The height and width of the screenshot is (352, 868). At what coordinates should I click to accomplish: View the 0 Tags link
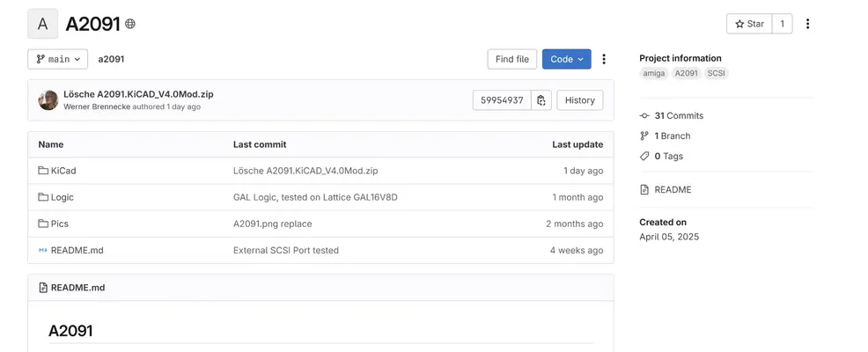coord(669,156)
